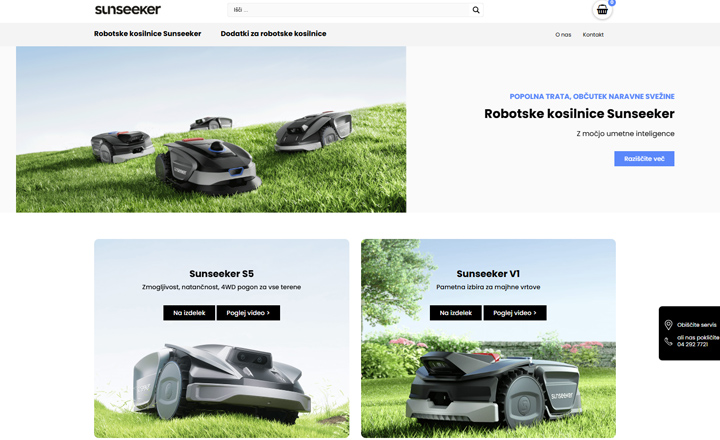Go to the O nas page
This screenshot has height=440, width=720.
click(563, 35)
